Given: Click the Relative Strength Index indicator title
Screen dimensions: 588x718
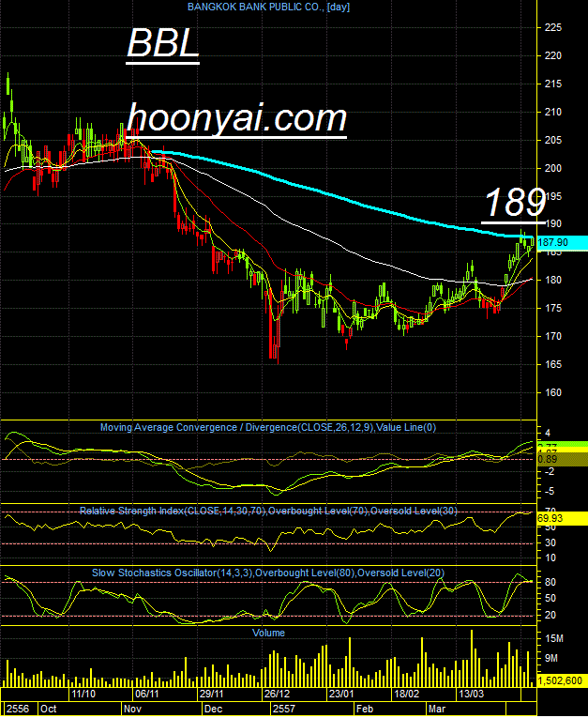Looking at the screenshot, I should click(268, 511).
